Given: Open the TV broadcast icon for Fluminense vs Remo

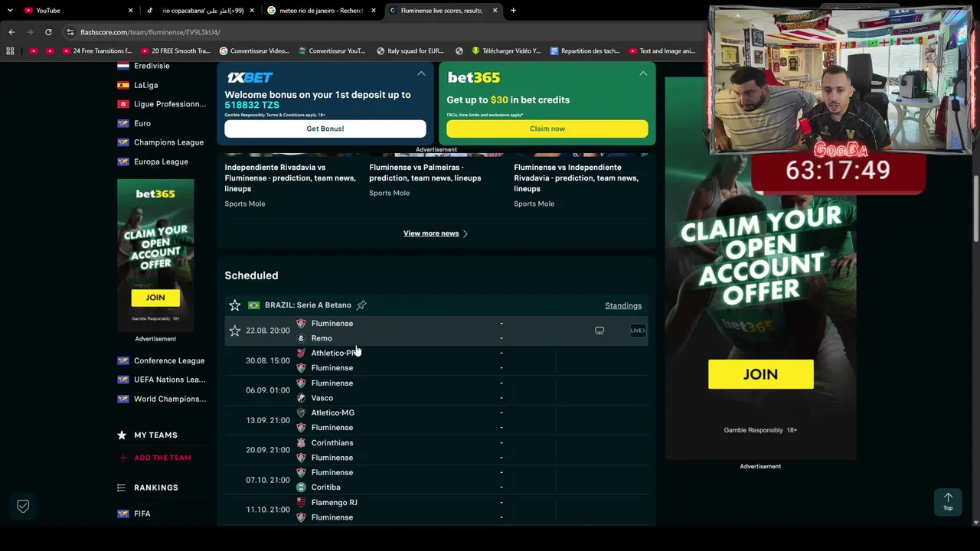Looking at the screenshot, I should coord(599,331).
